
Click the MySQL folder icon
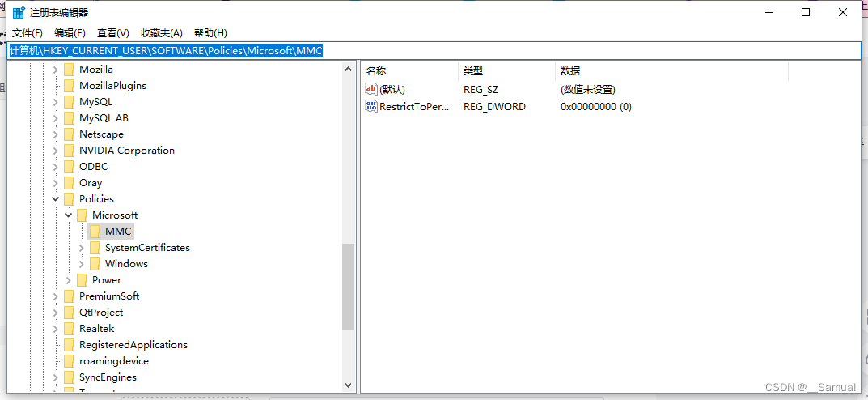tap(69, 102)
